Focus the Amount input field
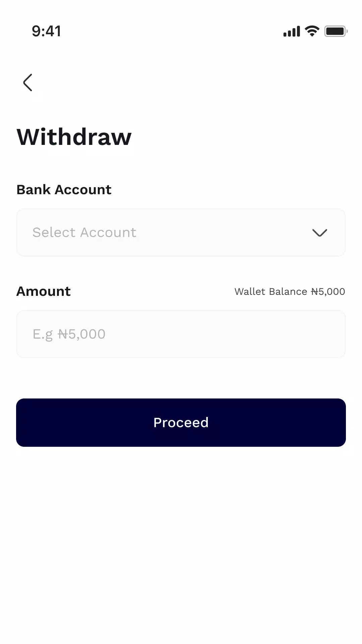This screenshot has width=362, height=644. tap(181, 334)
